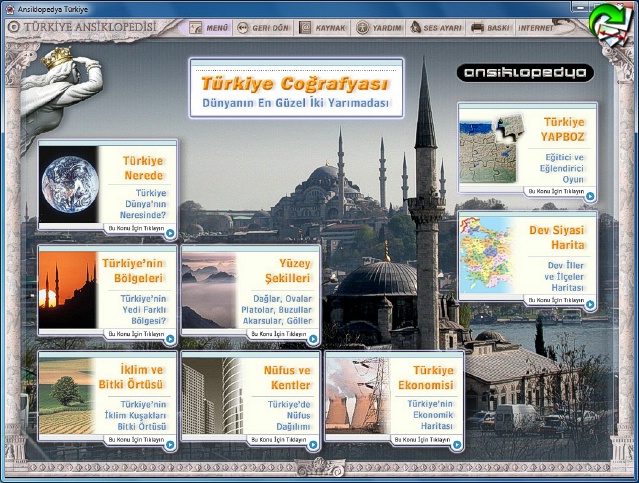The width and height of the screenshot is (639, 483).
Task: Click the BASKI print button
Action: tap(492, 28)
